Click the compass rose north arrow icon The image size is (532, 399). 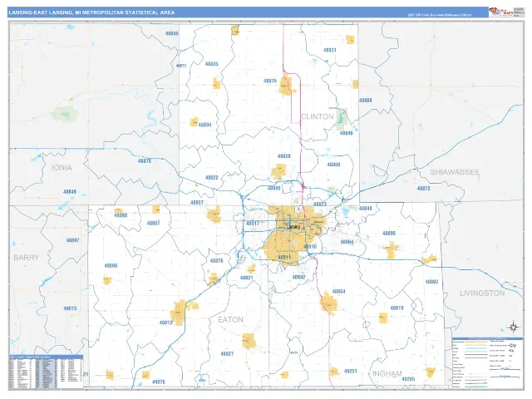(x=514, y=327)
